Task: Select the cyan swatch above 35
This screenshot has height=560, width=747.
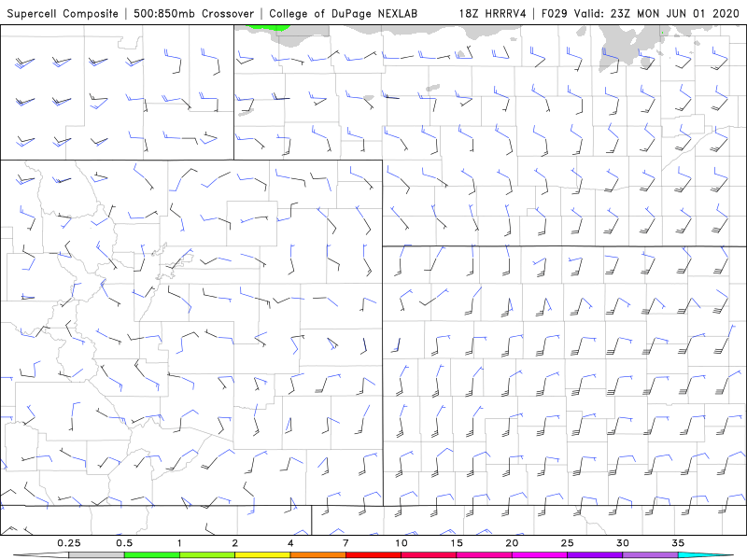Action: coord(705,555)
